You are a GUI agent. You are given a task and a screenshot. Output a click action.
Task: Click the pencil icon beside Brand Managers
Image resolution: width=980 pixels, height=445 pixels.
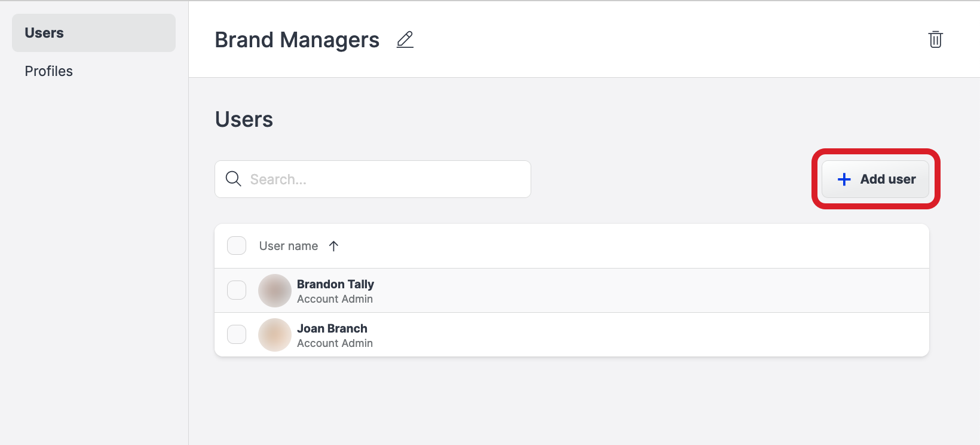pos(405,39)
